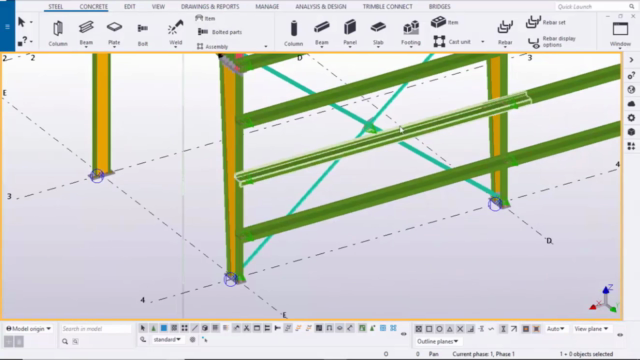This screenshot has width=640, height=360.
Task: Switch to the VIEW tab
Action: [x=158, y=7]
